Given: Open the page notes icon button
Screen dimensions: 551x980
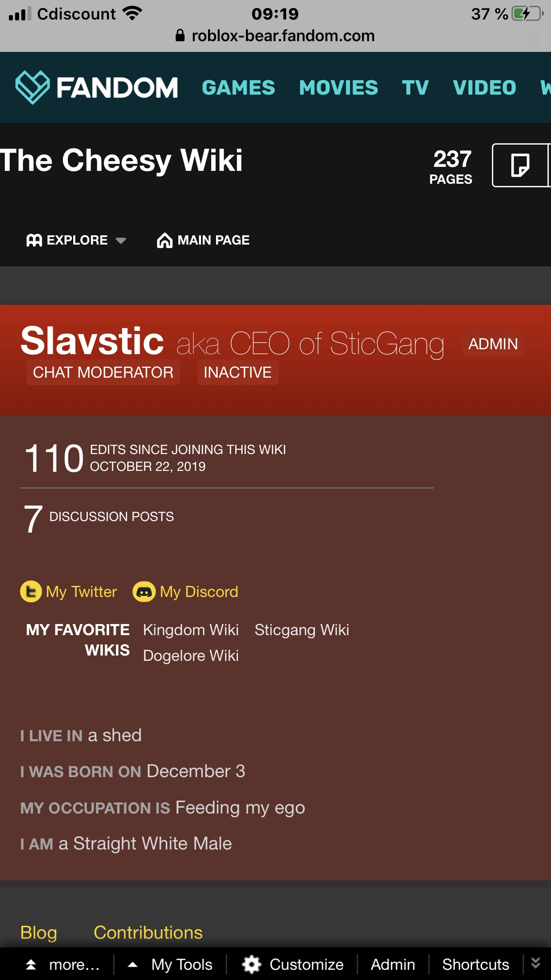Looking at the screenshot, I should (520, 166).
